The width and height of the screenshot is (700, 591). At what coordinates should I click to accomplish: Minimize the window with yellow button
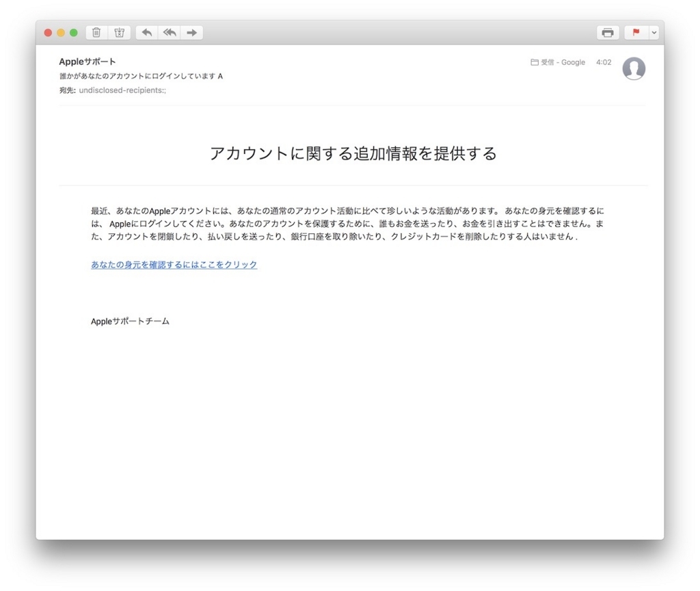click(61, 33)
